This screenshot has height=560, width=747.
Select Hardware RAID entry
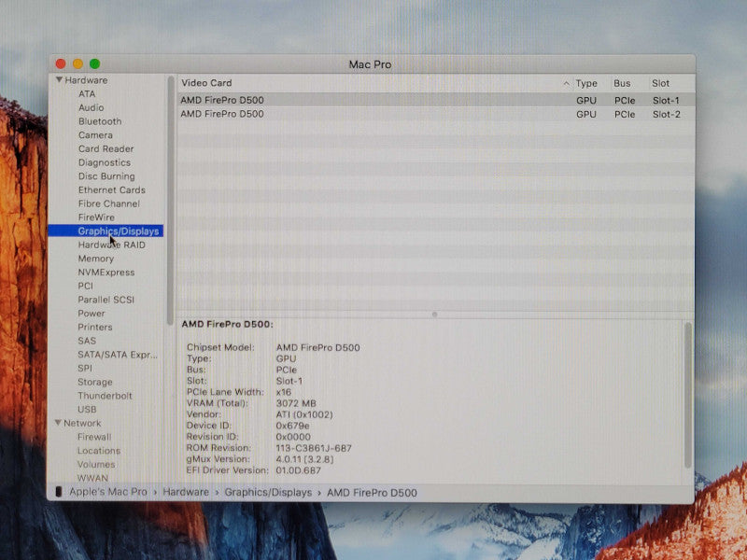pos(111,245)
